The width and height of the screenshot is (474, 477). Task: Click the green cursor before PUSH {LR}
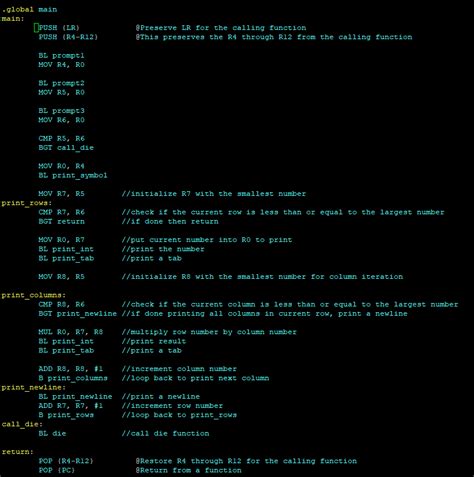point(36,28)
